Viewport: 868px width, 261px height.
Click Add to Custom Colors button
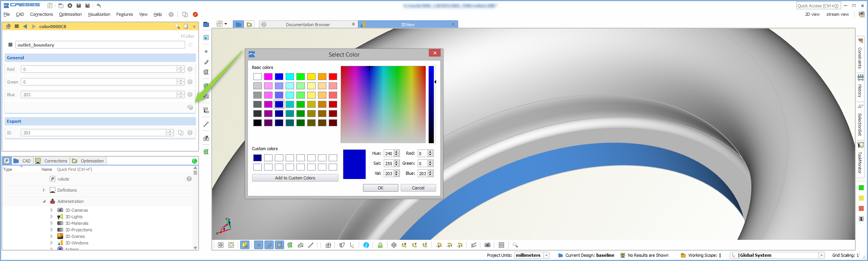295,178
